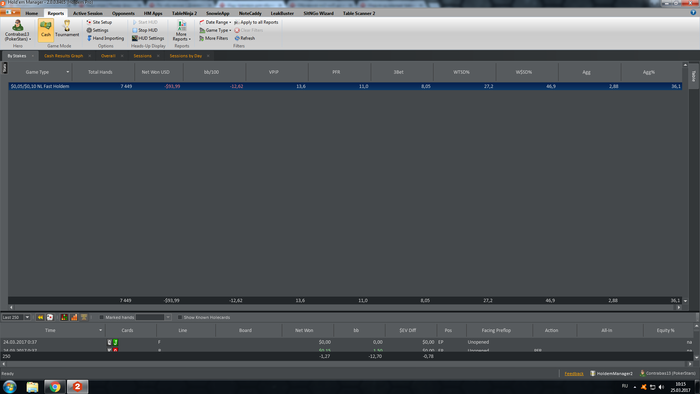Click RU language indicator in tray
Image resolution: width=700 pixels, height=394 pixels.
625,386
